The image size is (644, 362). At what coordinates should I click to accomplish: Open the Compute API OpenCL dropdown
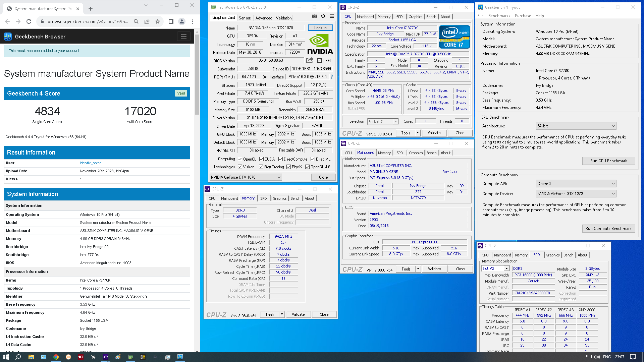576,184
